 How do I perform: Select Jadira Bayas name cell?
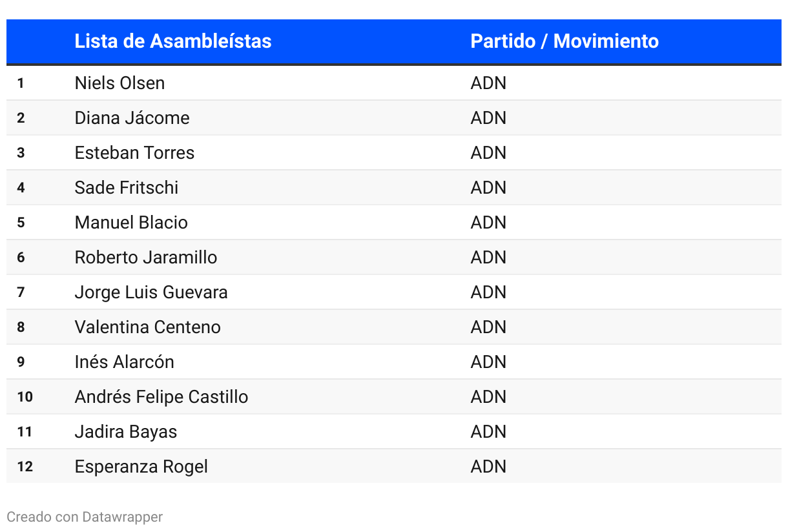pyautogui.click(x=125, y=432)
